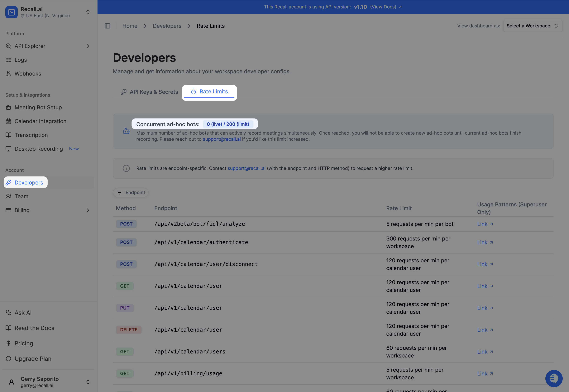The height and width of the screenshot is (392, 569).
Task: Click the Endpoint filter button
Action: tap(131, 193)
